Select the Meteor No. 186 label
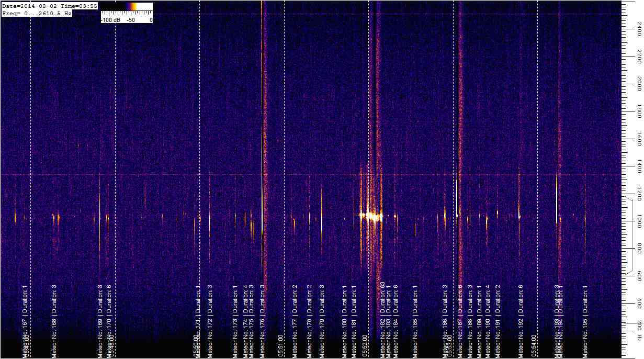 click(x=445, y=321)
